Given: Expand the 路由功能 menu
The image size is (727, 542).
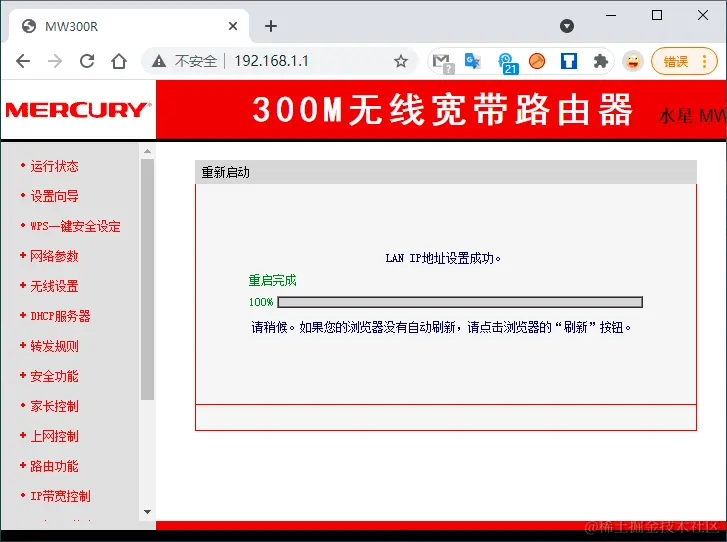Looking at the screenshot, I should (x=54, y=466).
